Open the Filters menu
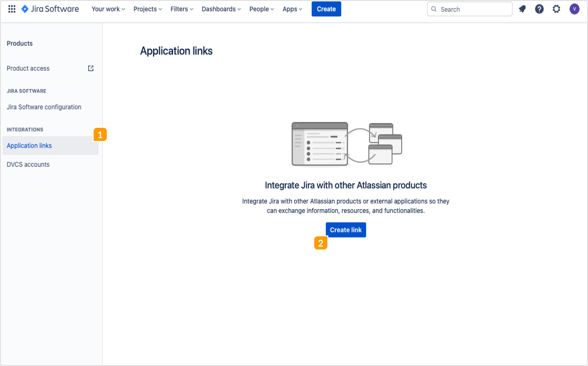This screenshot has height=366, width=588. [181, 9]
